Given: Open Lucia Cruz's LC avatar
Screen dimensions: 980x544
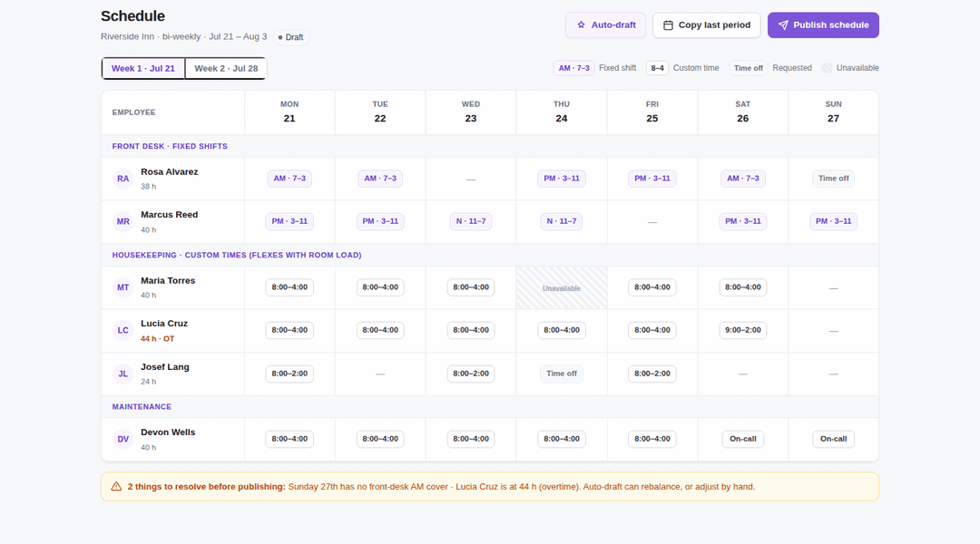Looking at the screenshot, I should pyautogui.click(x=123, y=330).
